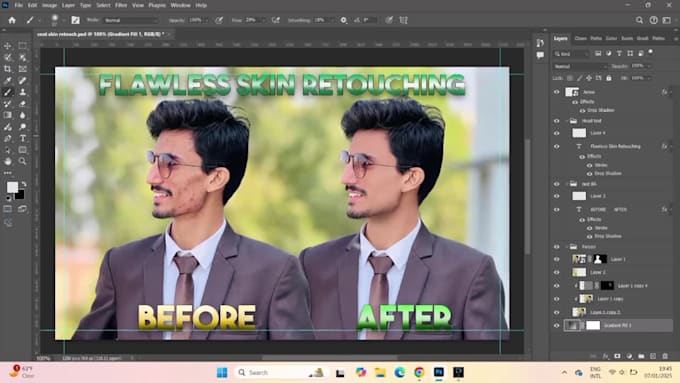Click the Lock all padlock icon
This screenshot has height=383, width=680.
(x=609, y=78)
